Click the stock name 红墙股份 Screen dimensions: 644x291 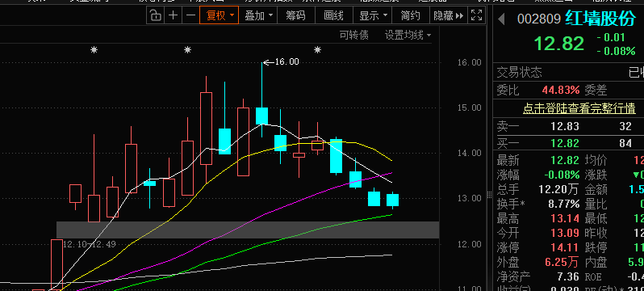(600, 18)
